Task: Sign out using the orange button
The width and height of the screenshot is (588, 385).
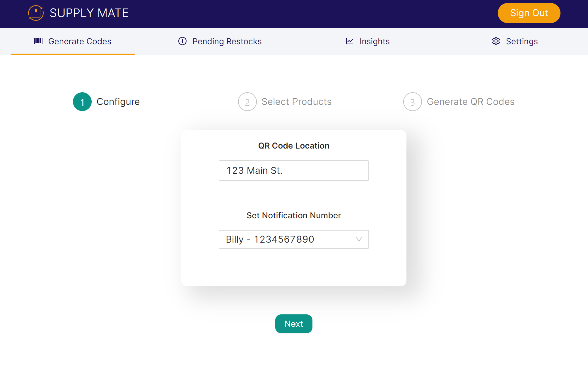Action: click(x=529, y=13)
